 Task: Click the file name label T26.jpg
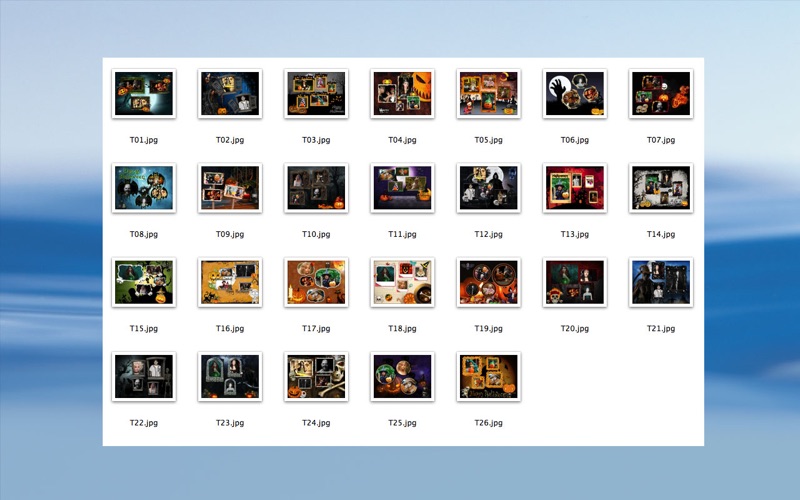coord(489,423)
